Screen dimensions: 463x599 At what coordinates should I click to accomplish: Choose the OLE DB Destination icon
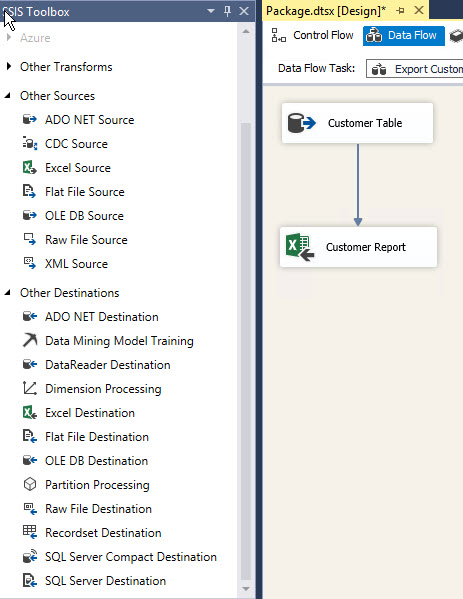click(x=29, y=461)
